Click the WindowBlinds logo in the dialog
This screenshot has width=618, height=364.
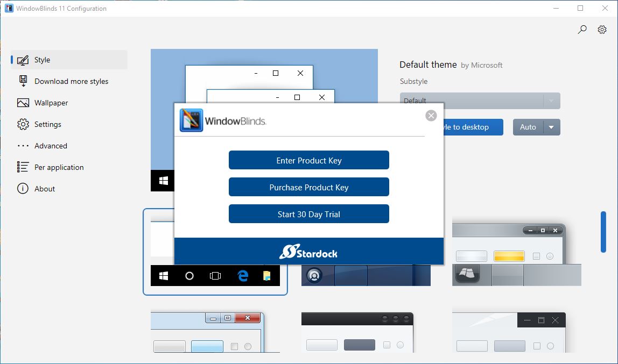223,120
